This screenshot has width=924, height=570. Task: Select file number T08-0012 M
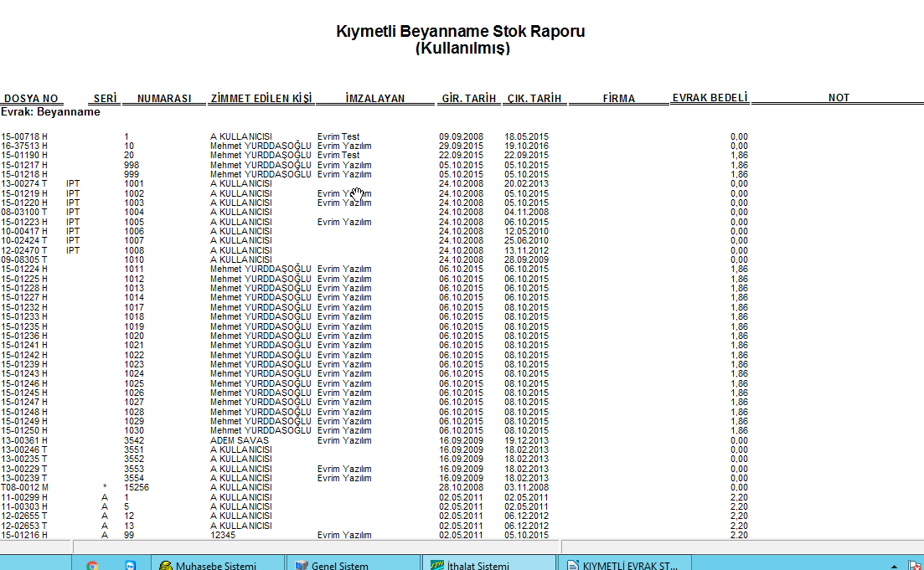25,488
